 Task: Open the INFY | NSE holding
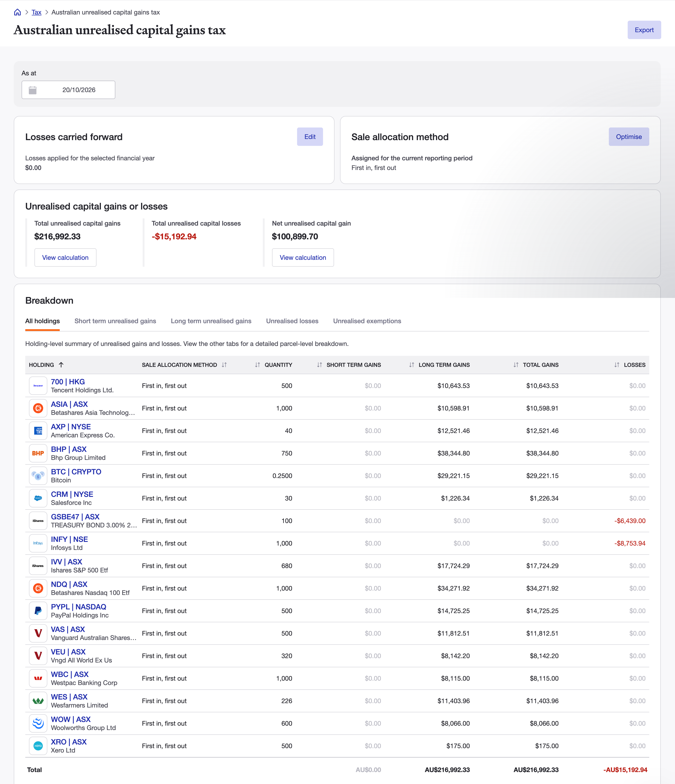click(x=69, y=539)
